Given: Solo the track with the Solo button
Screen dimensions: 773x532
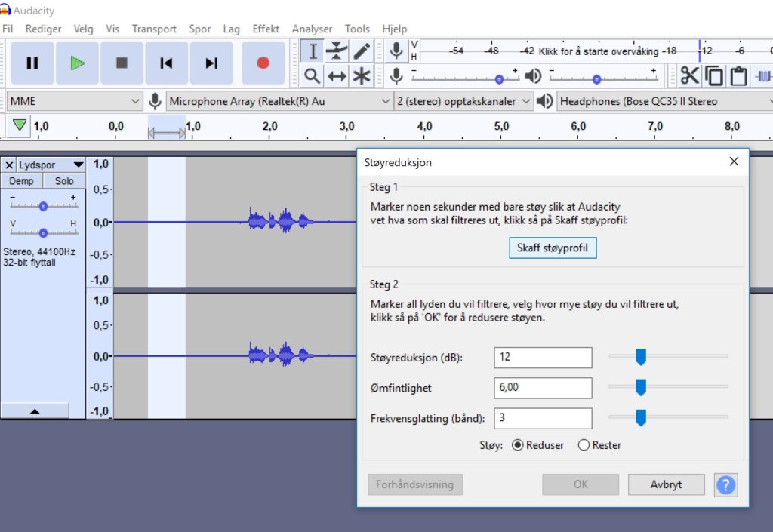Looking at the screenshot, I should pos(64,181).
